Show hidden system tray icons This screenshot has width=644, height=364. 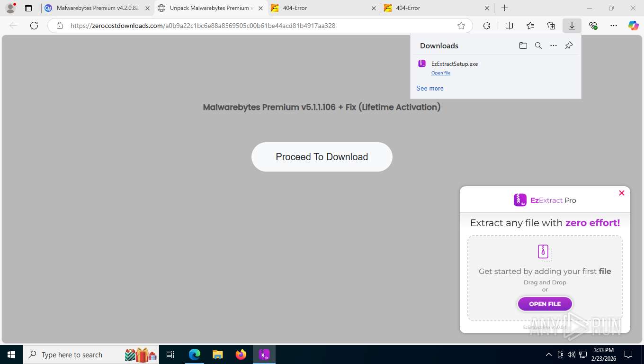pos(549,355)
